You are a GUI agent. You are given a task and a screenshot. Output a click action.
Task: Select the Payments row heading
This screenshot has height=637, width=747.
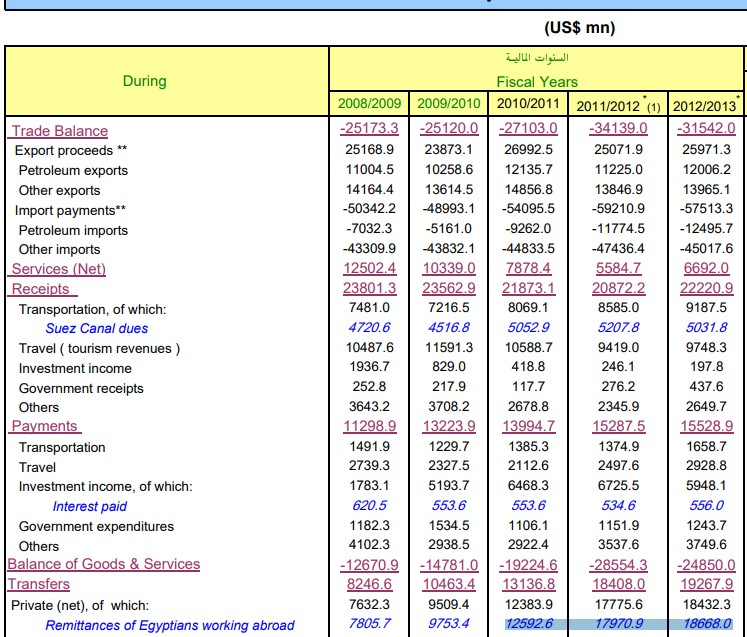[44, 425]
